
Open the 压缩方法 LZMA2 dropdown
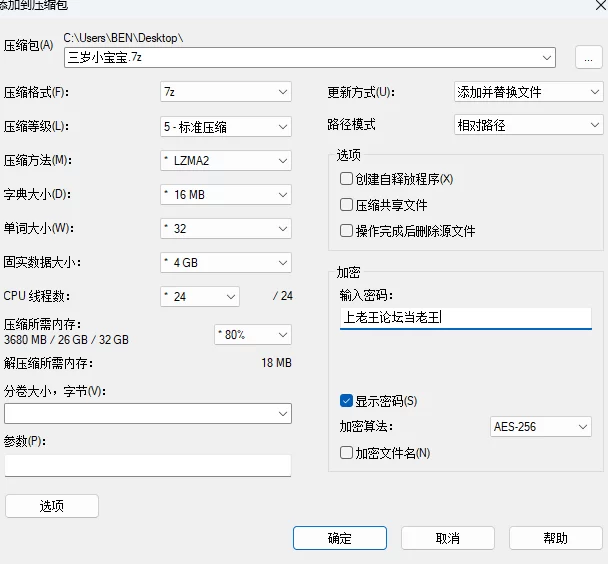pos(226,160)
